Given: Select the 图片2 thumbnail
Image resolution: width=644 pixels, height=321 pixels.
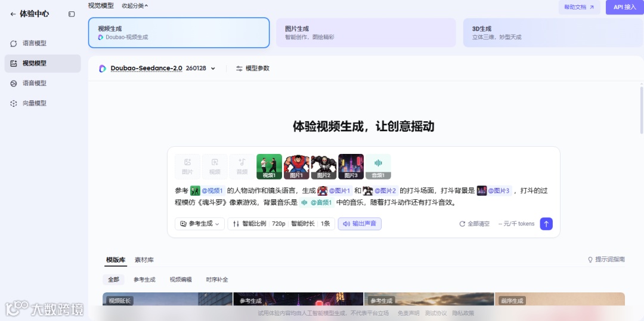Looking at the screenshot, I should click(324, 166).
